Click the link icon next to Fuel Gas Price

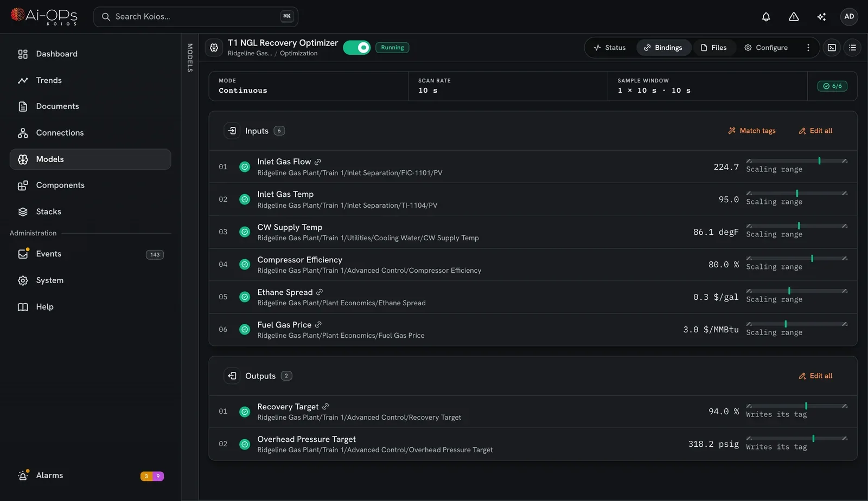pos(318,325)
